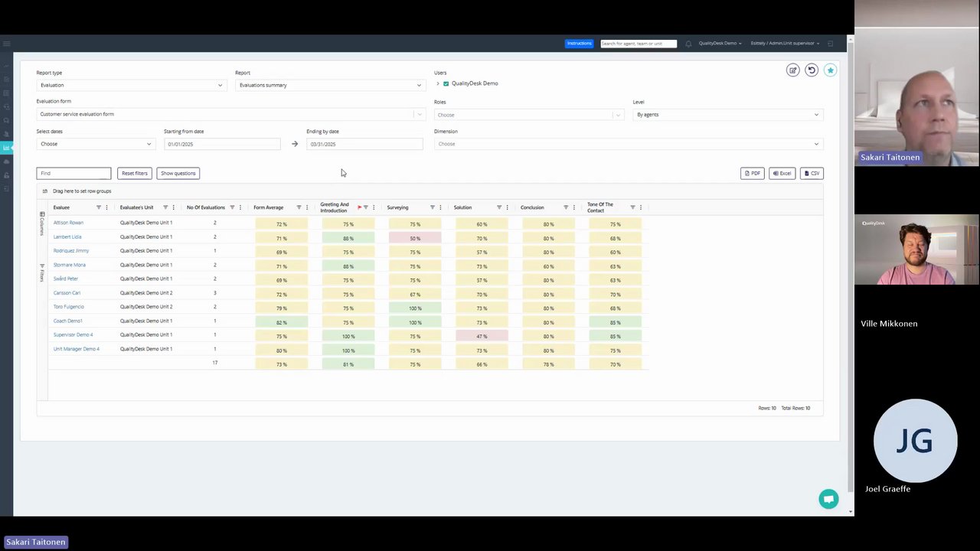
Task: Click the Search for agent, team or unit field
Action: 639,44
